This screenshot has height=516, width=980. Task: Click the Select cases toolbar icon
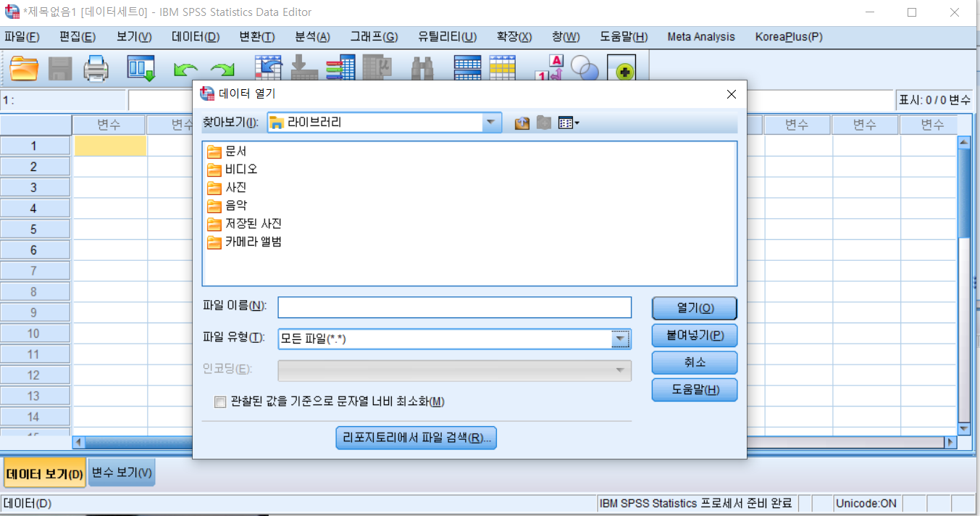[x=503, y=68]
